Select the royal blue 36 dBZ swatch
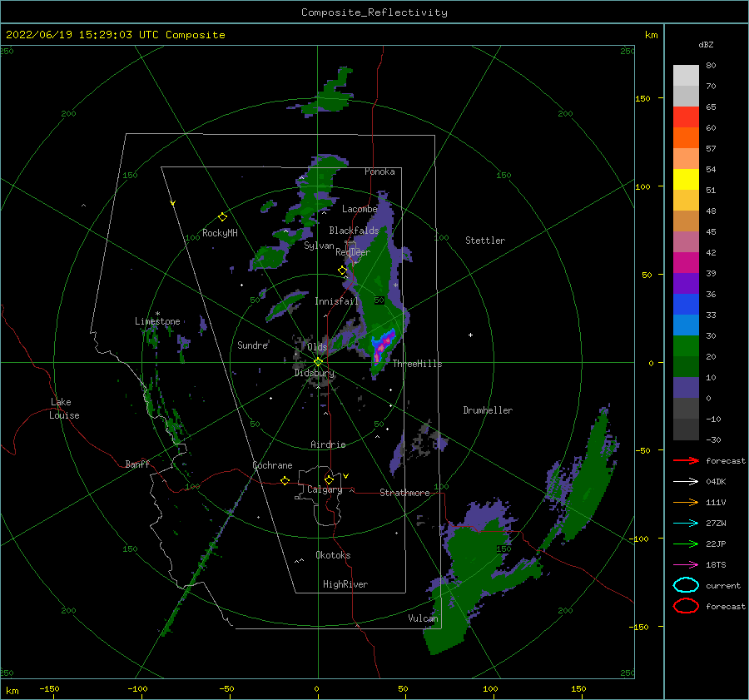Image resolution: width=749 pixels, height=700 pixels. 686,304
